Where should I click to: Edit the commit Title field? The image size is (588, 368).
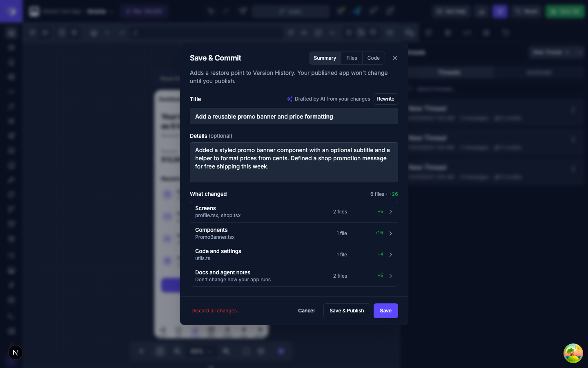click(294, 117)
